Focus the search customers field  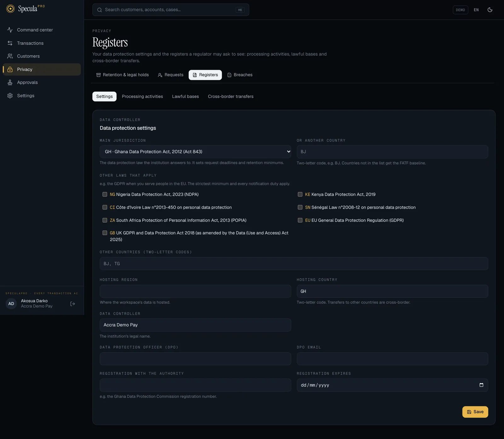click(x=171, y=10)
